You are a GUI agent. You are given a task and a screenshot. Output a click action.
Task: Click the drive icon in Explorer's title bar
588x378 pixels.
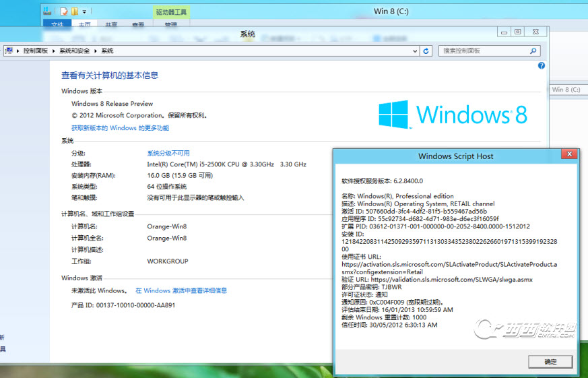click(x=47, y=11)
